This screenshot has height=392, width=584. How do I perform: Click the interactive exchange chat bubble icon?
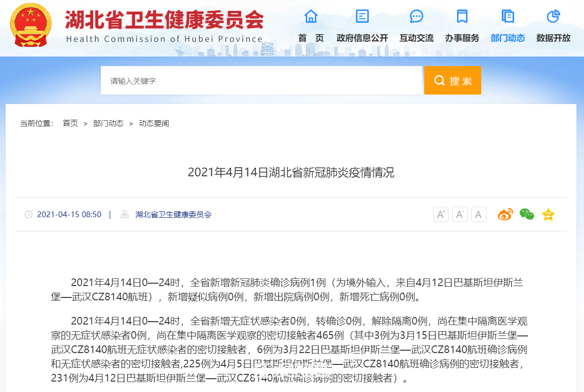[417, 16]
